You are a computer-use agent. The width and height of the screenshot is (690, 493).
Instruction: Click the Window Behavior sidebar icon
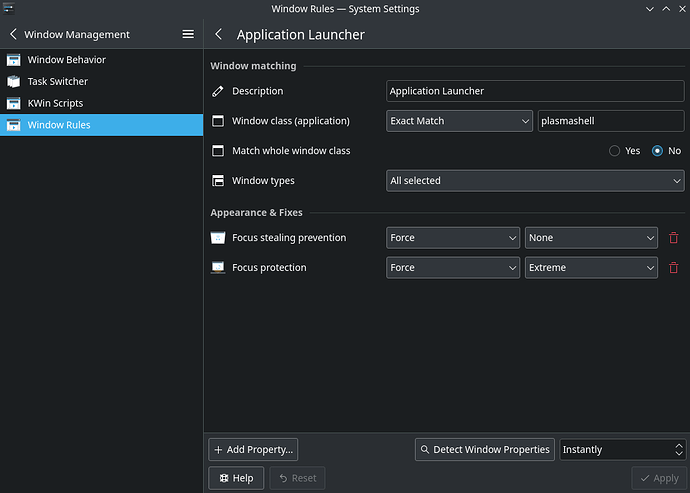pyautogui.click(x=14, y=60)
